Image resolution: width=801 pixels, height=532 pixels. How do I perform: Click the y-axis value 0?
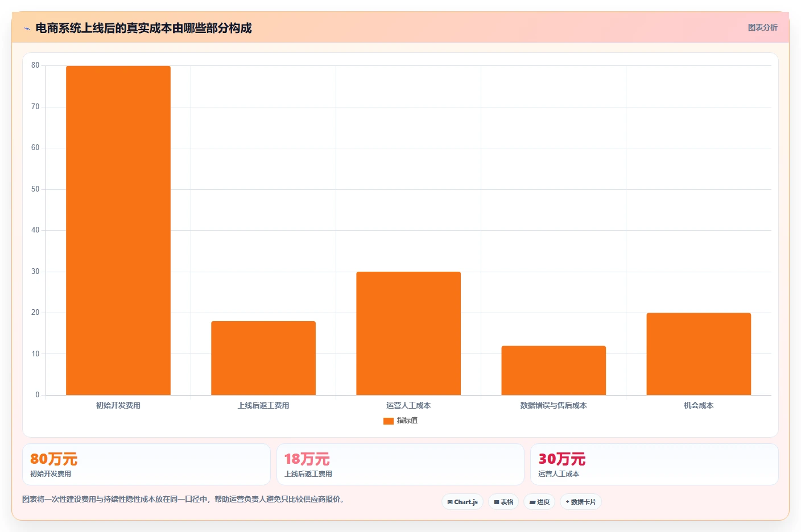[x=38, y=395]
